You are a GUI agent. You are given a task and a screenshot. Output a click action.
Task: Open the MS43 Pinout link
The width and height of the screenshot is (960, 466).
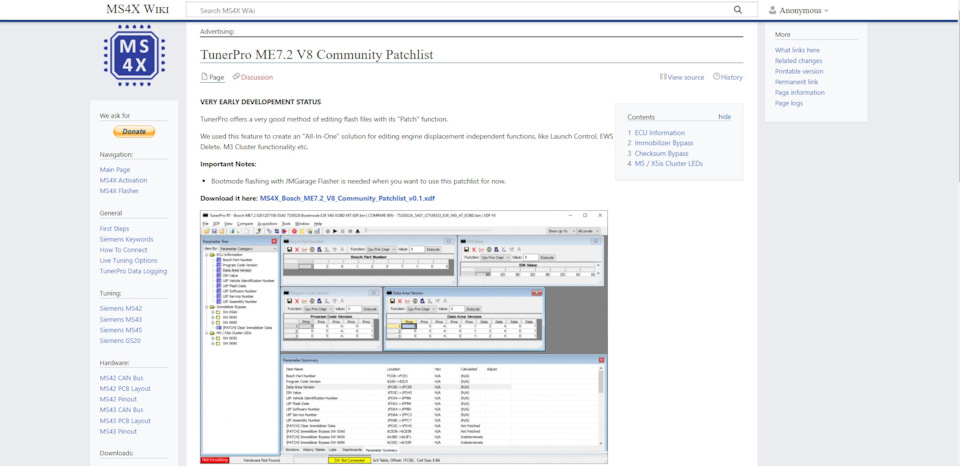point(118,431)
